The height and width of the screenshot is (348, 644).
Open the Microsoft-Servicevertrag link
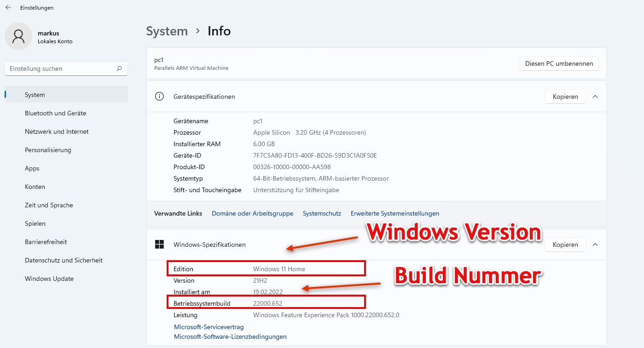pos(209,327)
